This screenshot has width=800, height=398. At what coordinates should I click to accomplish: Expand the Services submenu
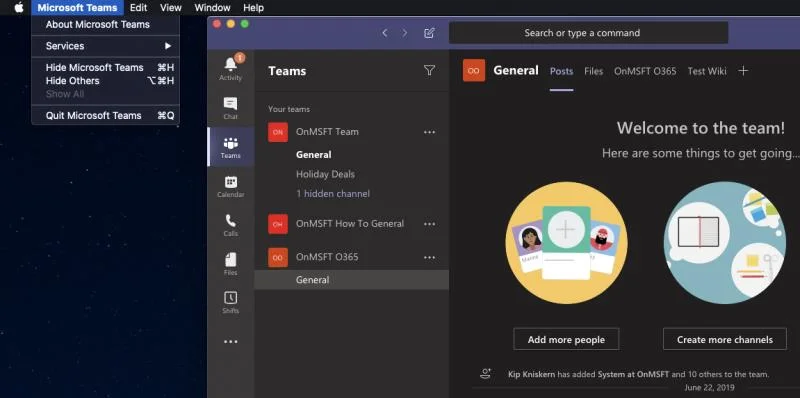tap(106, 46)
